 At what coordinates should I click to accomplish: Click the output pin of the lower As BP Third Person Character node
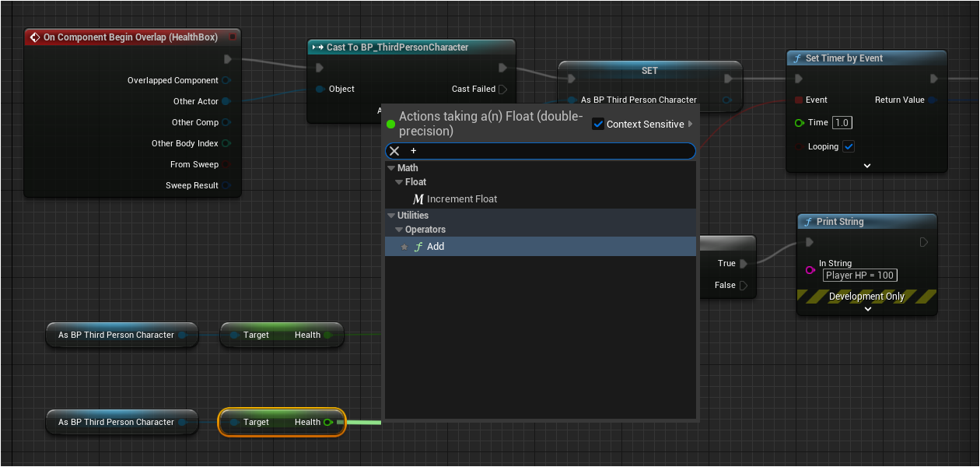tap(182, 423)
